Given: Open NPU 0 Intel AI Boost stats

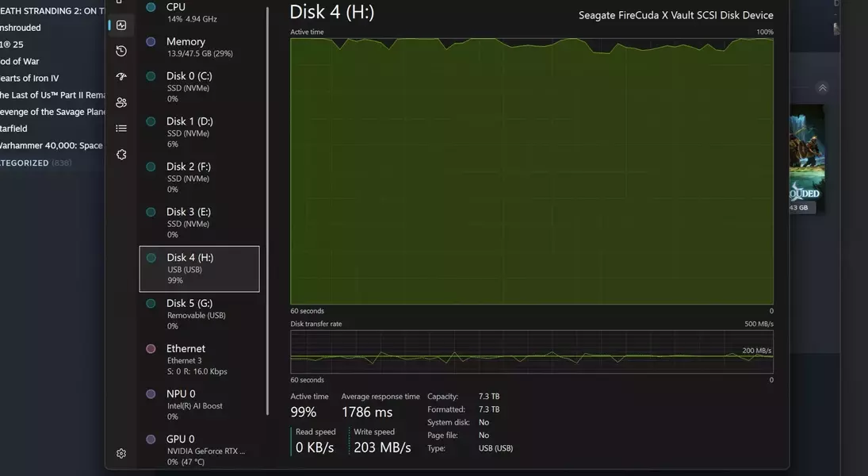Looking at the screenshot, I should [198, 405].
